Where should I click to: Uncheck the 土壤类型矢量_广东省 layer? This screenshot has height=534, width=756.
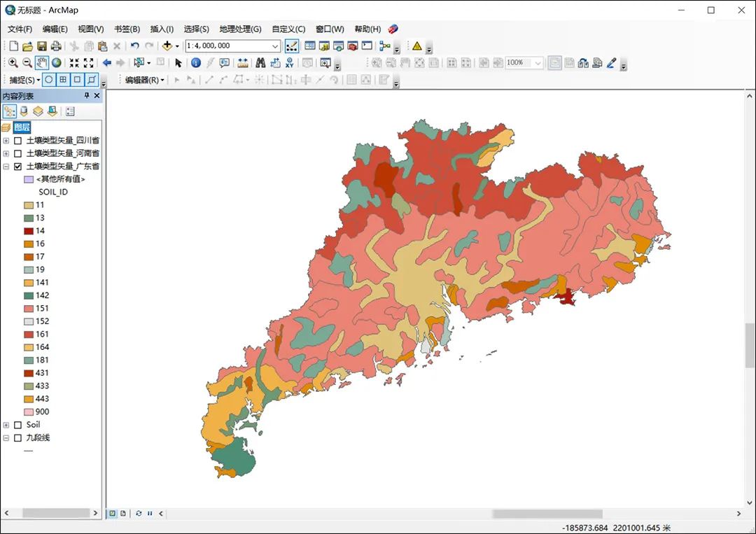[x=17, y=167]
